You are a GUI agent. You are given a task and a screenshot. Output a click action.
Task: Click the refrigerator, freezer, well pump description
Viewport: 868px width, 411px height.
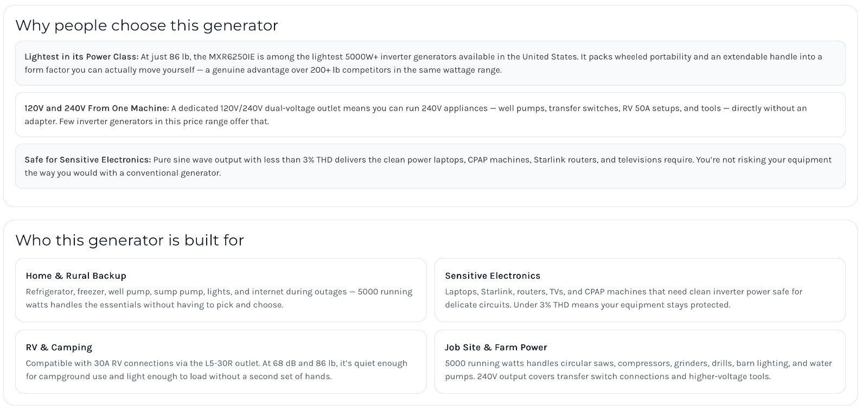click(219, 298)
